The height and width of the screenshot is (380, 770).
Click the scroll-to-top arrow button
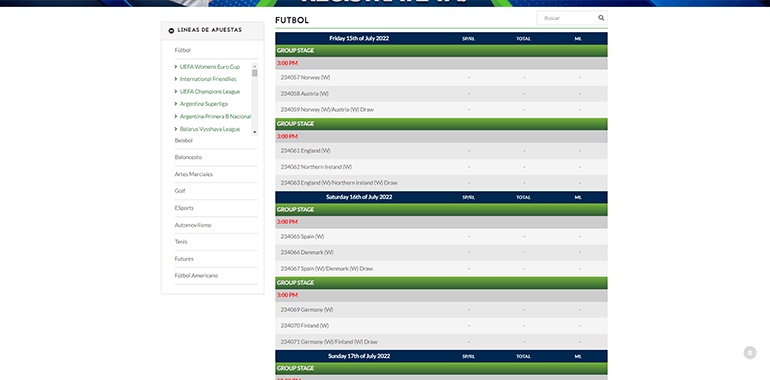tap(750, 353)
